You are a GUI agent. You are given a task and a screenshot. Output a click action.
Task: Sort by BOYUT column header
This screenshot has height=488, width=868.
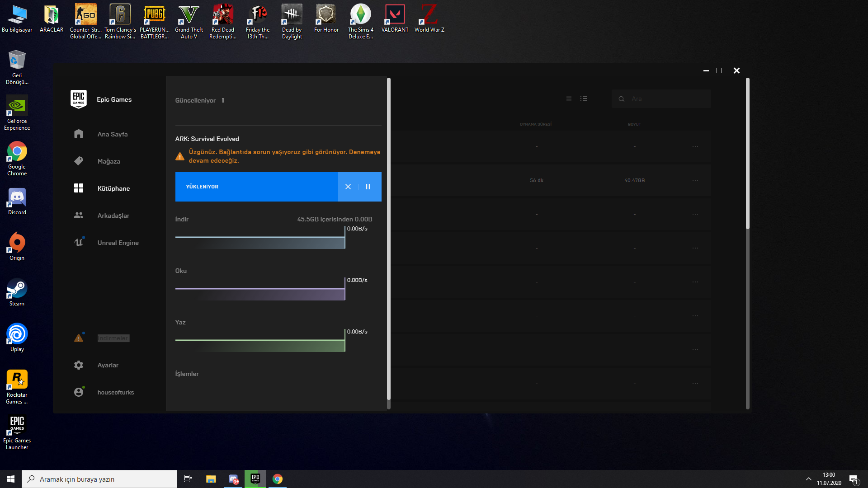click(634, 124)
